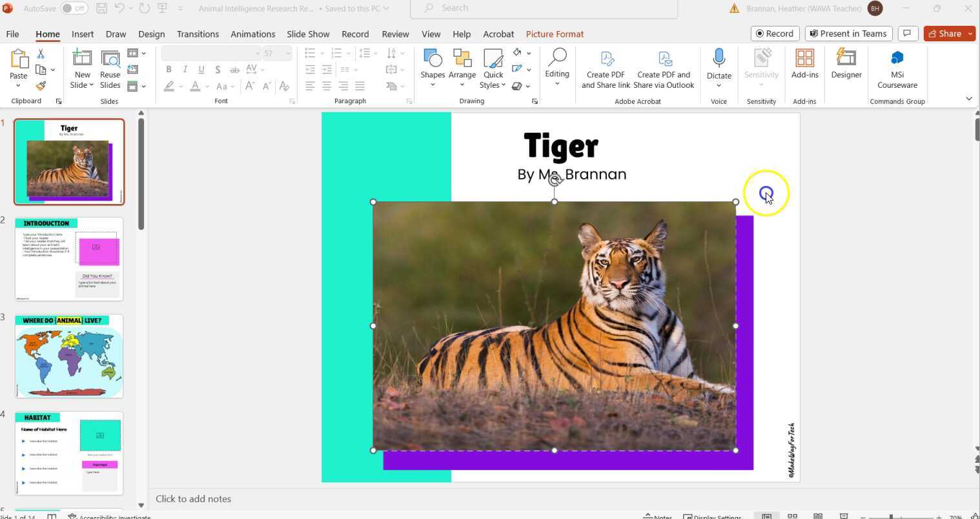Click the Shape Outline pen icon
This screenshot has height=519, width=980.
(x=517, y=69)
